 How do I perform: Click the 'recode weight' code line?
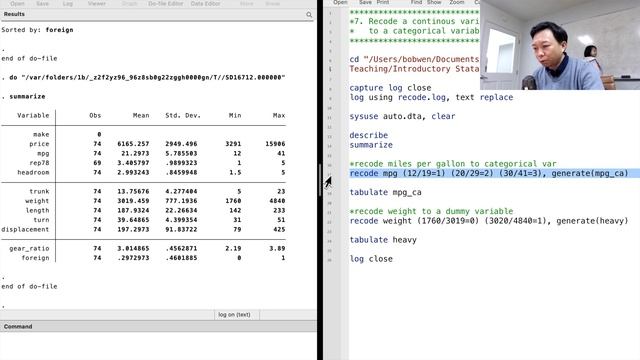pos(489,221)
